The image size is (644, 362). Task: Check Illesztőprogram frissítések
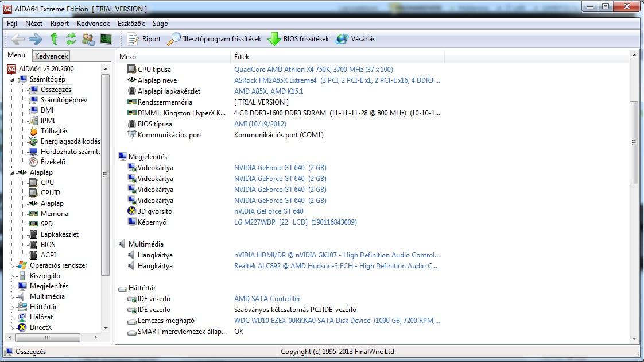tap(215, 39)
